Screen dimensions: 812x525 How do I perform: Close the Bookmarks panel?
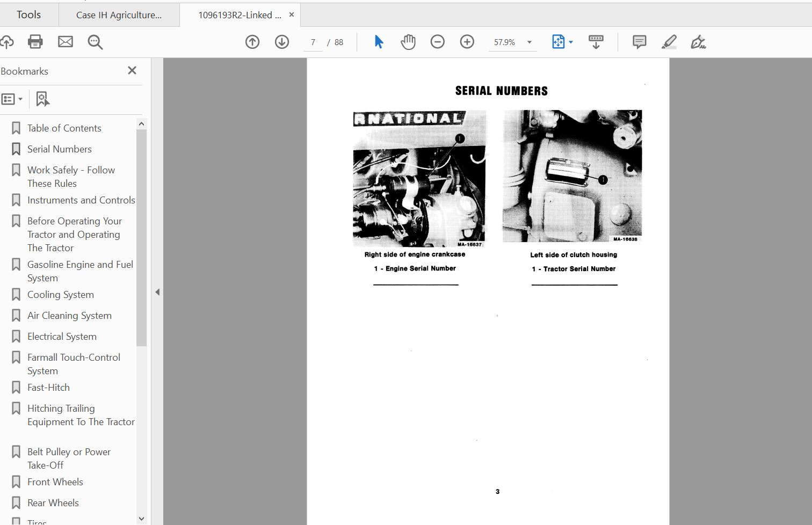click(132, 70)
